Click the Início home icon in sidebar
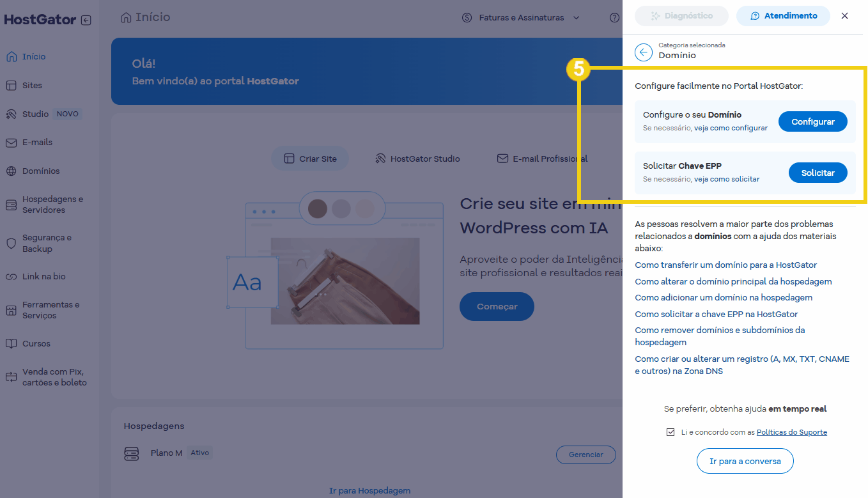The image size is (868, 498). [11, 56]
